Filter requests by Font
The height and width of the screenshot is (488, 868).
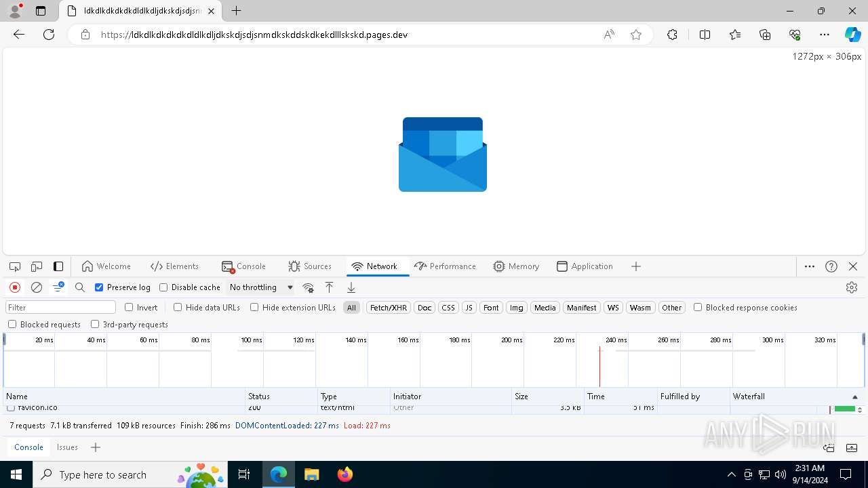(x=491, y=308)
